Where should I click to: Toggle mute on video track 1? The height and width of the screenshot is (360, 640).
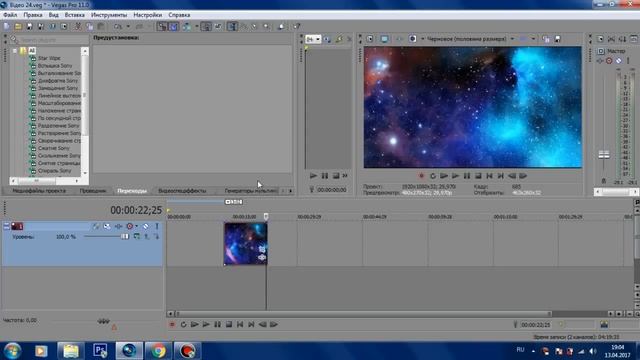click(x=146, y=226)
